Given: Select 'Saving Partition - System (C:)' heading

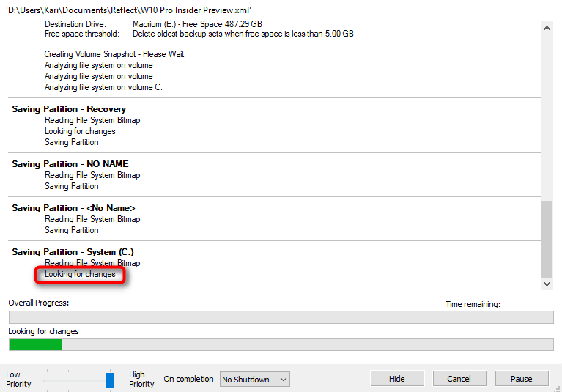Looking at the screenshot, I should coord(73,252).
